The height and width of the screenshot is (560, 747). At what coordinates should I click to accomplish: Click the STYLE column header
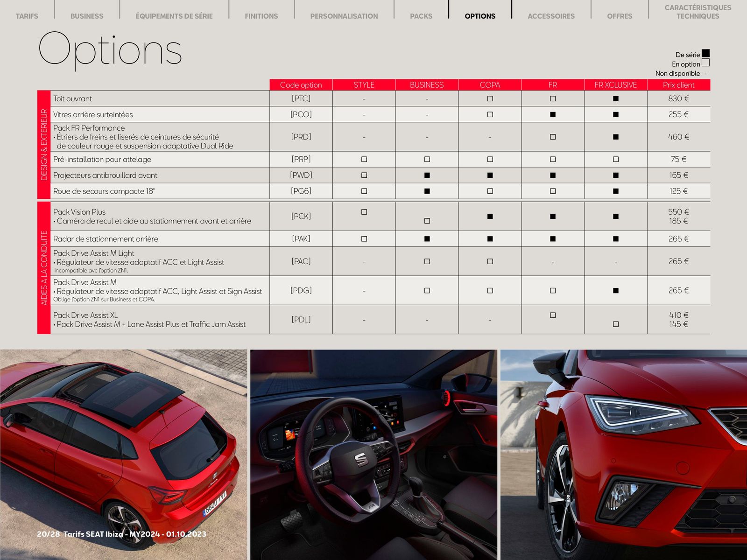pyautogui.click(x=364, y=84)
